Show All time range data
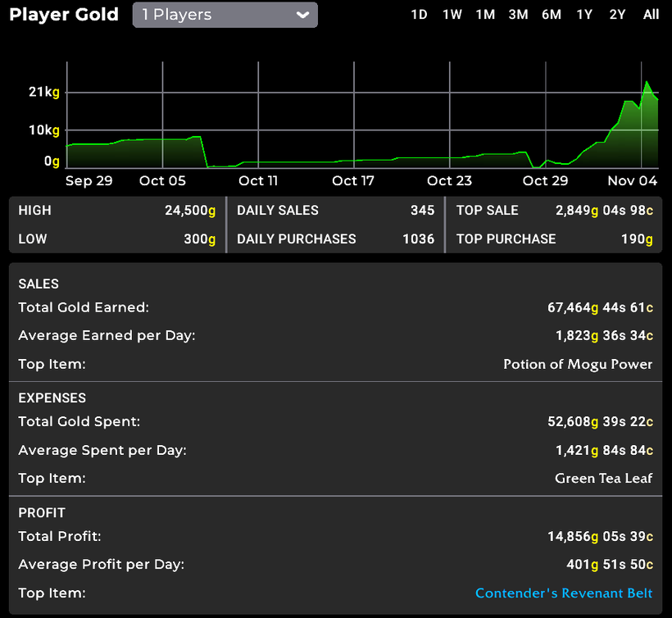Viewport: 672px width, 618px height. 651,15
